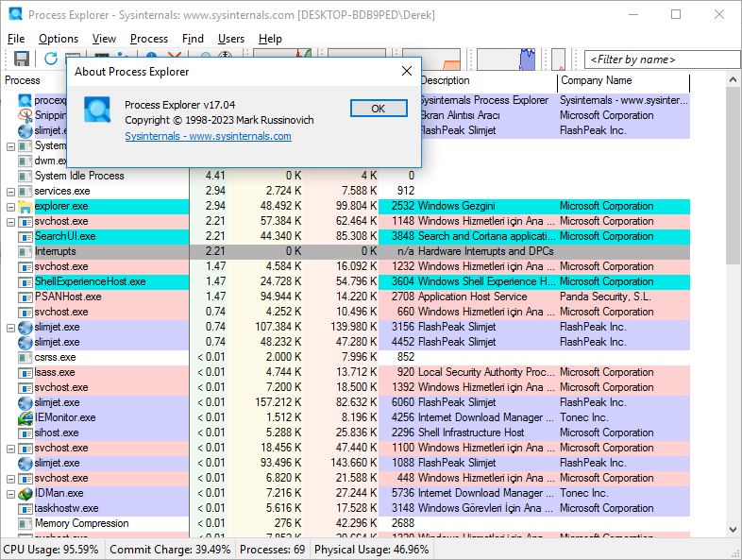This screenshot has width=742, height=560.
Task: Click the SearchUI.exe process icon
Action: tap(25, 237)
